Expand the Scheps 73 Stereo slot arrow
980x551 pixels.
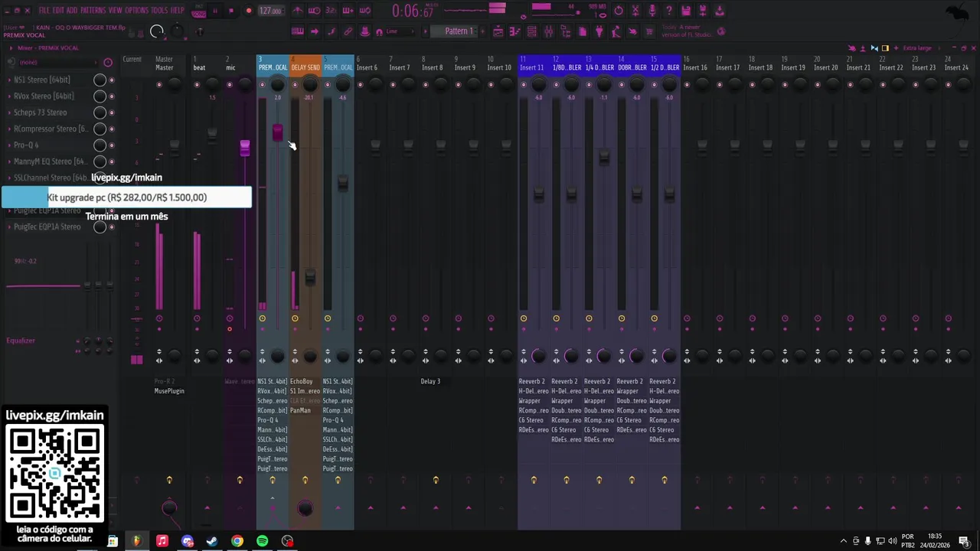pyautogui.click(x=9, y=112)
